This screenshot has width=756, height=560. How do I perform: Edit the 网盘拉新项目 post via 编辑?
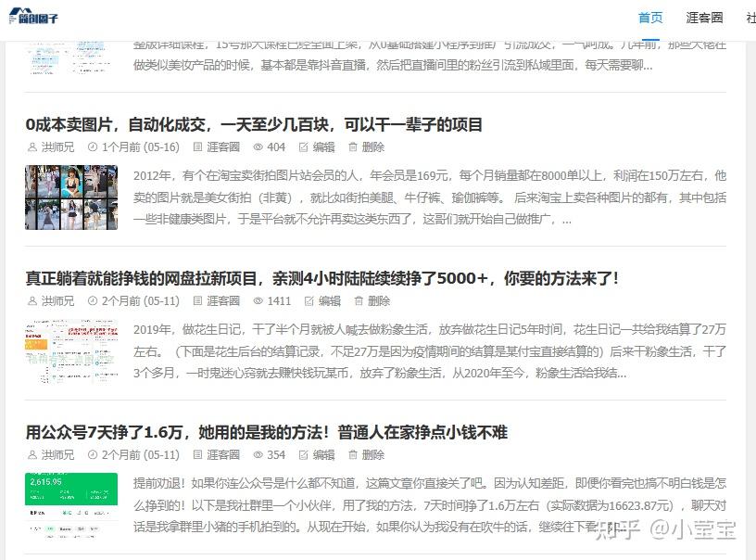pos(330,301)
